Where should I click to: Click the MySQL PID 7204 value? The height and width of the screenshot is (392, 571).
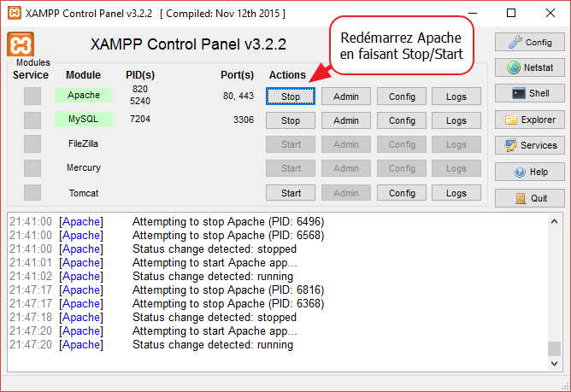pyautogui.click(x=140, y=119)
